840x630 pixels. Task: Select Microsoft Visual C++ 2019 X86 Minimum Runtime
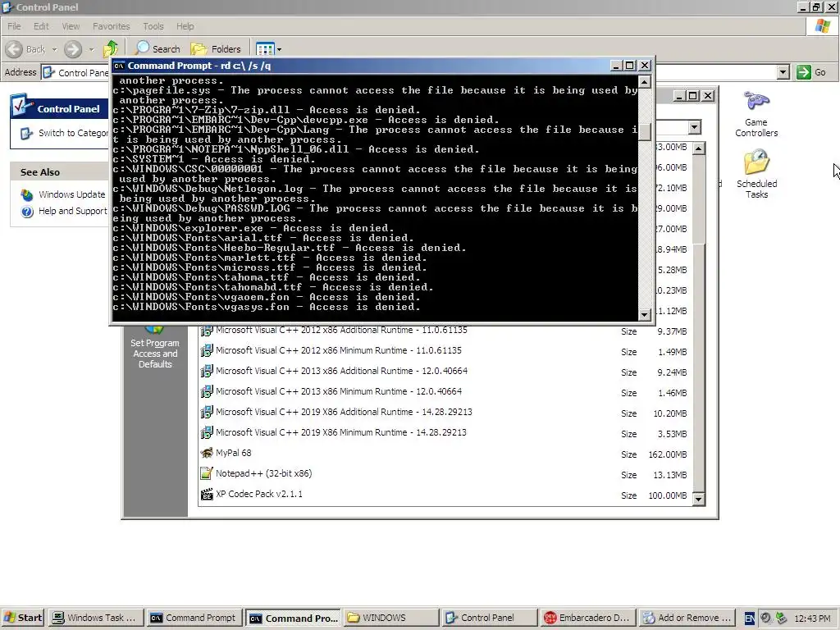(445, 433)
